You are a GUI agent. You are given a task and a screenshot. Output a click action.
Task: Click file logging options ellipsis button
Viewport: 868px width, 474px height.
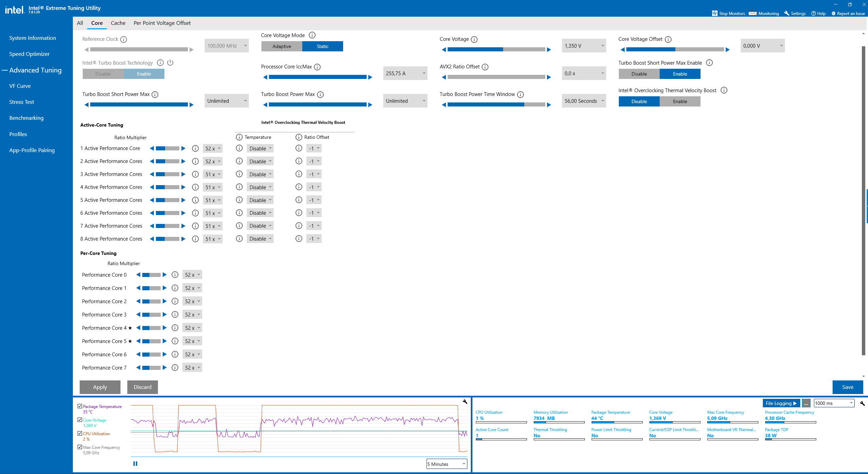(806, 403)
